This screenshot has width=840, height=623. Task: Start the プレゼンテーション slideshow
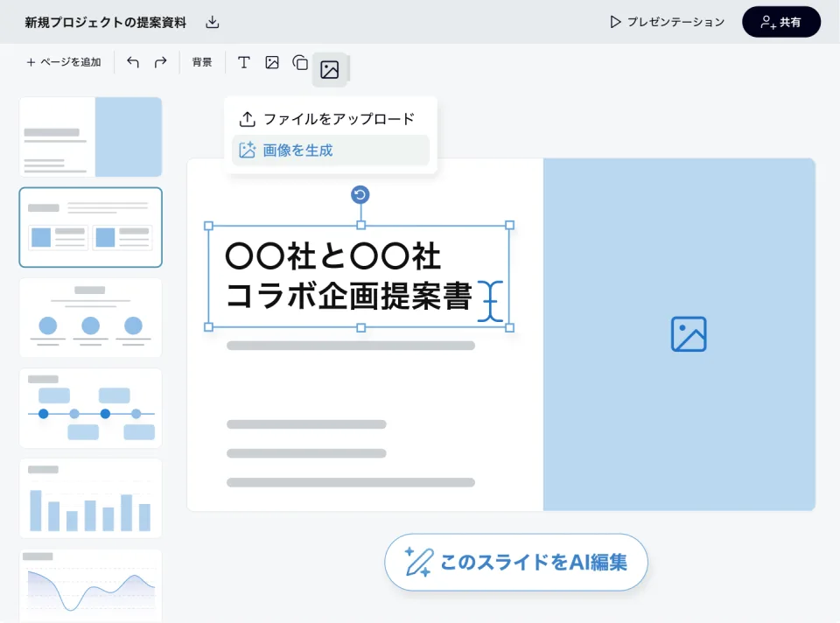pyautogui.click(x=667, y=22)
